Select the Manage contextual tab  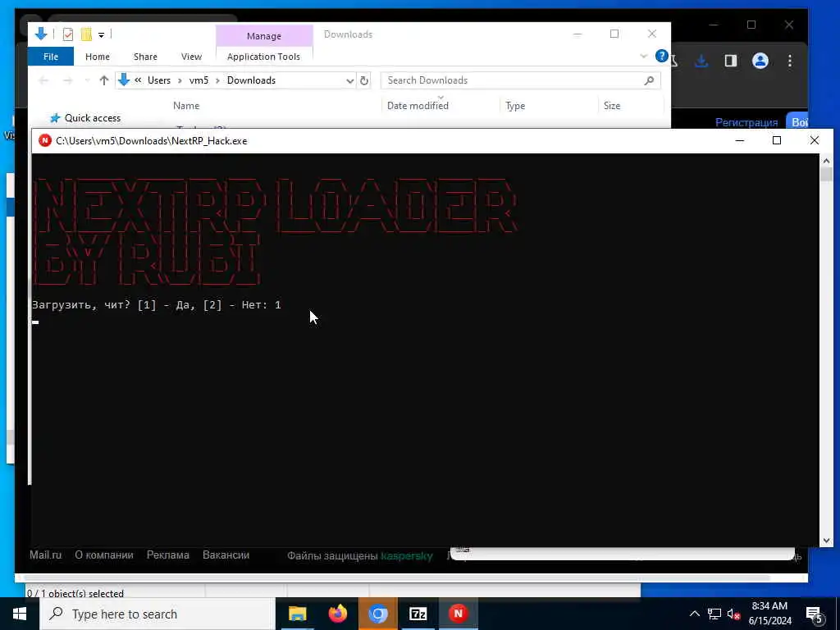264,36
